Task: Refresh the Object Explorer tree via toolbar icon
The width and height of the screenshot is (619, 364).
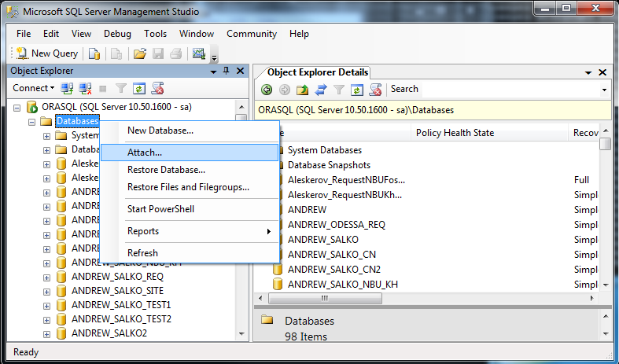Action: click(x=139, y=88)
